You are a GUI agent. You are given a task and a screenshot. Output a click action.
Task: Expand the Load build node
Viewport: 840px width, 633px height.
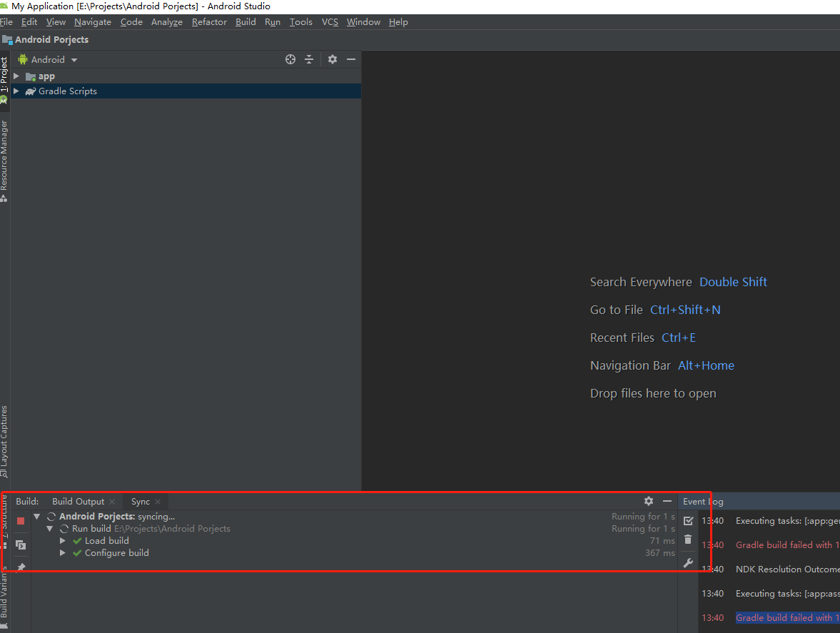63,541
